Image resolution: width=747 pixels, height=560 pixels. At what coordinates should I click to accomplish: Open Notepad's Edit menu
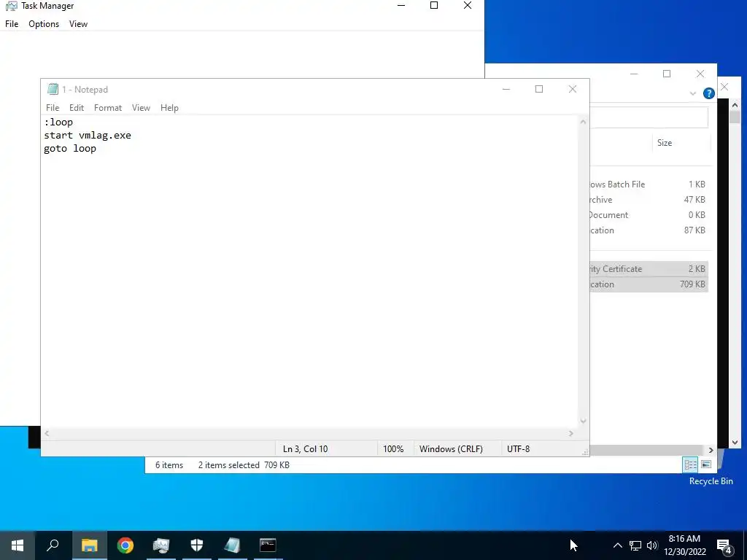point(76,108)
